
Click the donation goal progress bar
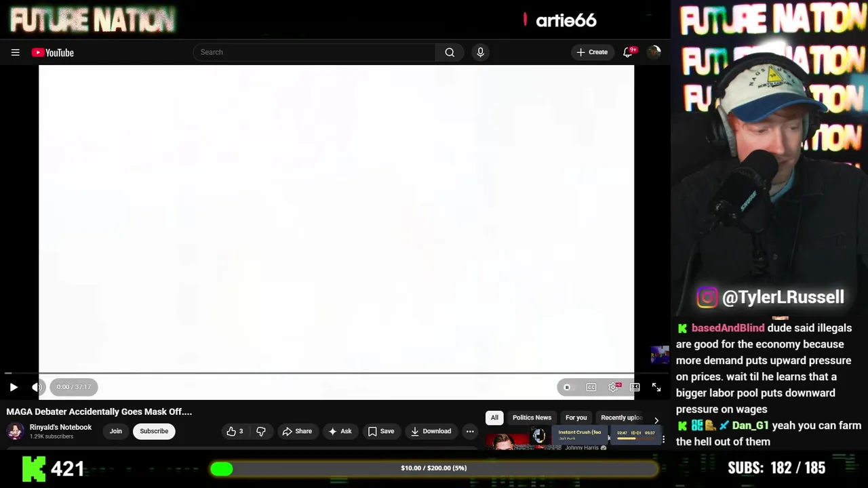point(433,468)
